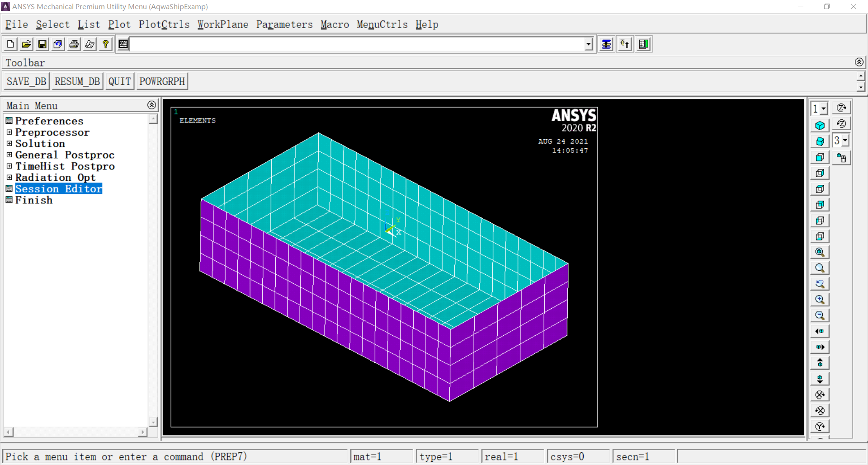The width and height of the screenshot is (868, 465).
Task: Collapse the Main Menu panel
Action: click(x=151, y=105)
